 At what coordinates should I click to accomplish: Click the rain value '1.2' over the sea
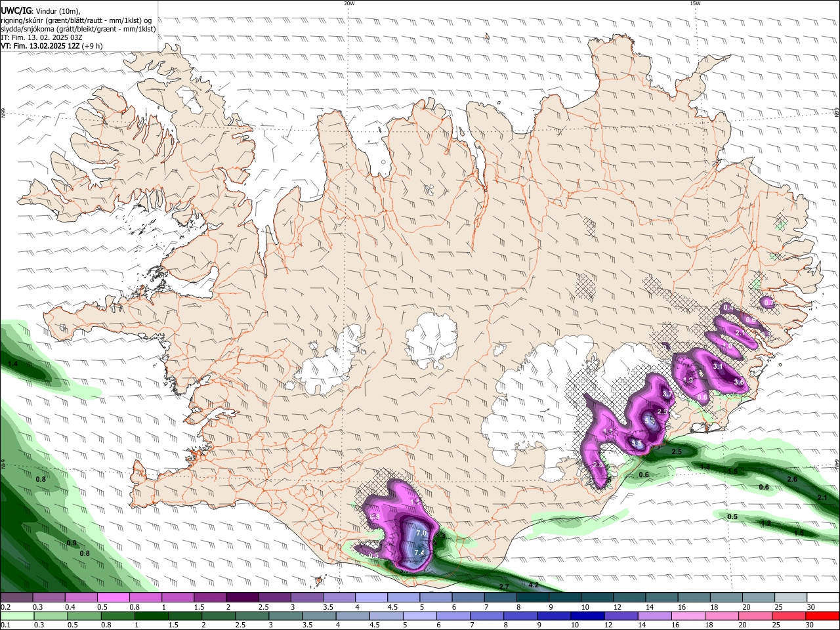coord(765,523)
